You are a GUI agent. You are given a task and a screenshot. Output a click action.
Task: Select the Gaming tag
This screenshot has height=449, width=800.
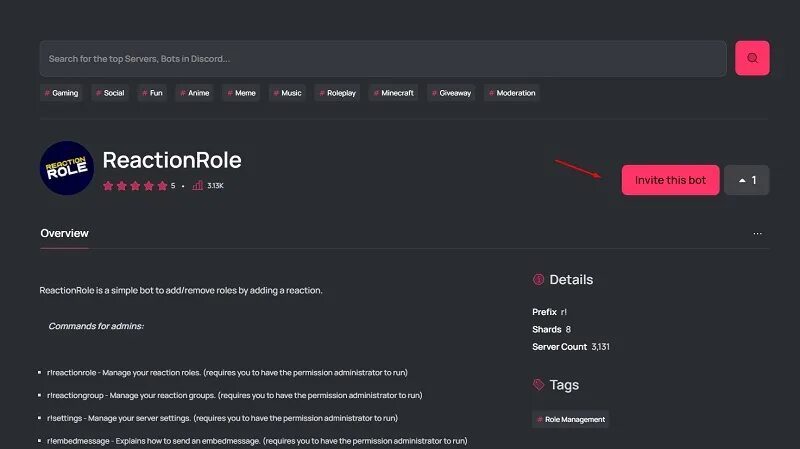61,93
